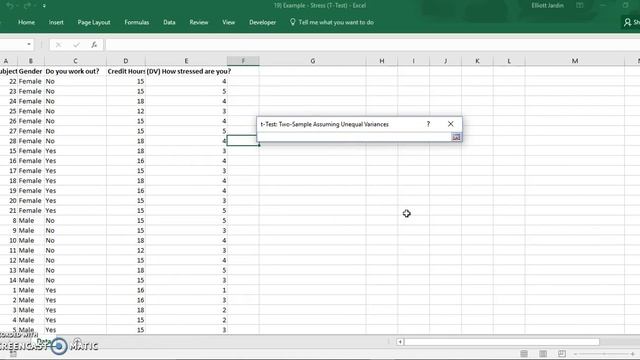Open the Home ribbon tab
This screenshot has height=360, width=640.
click(x=26, y=22)
